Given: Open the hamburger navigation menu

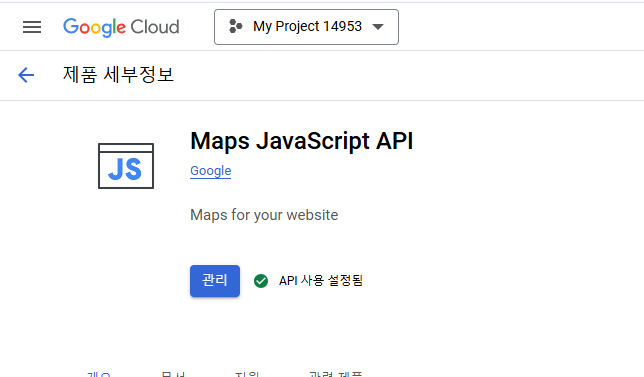Looking at the screenshot, I should (x=32, y=27).
